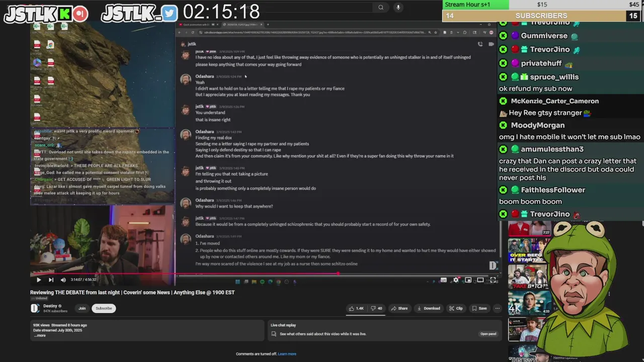Enter fullscreen on the video player
This screenshot has height=362, width=644.
[493, 280]
